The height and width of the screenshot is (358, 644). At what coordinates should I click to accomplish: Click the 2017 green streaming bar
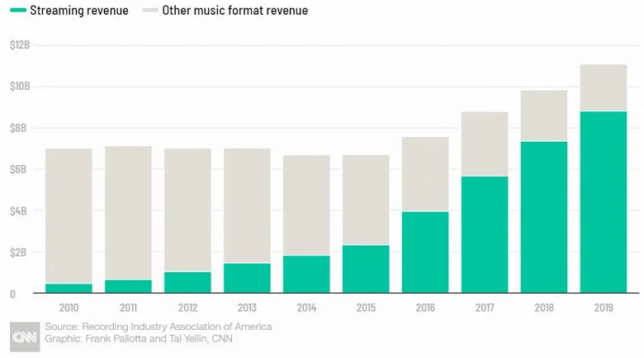coord(485,234)
